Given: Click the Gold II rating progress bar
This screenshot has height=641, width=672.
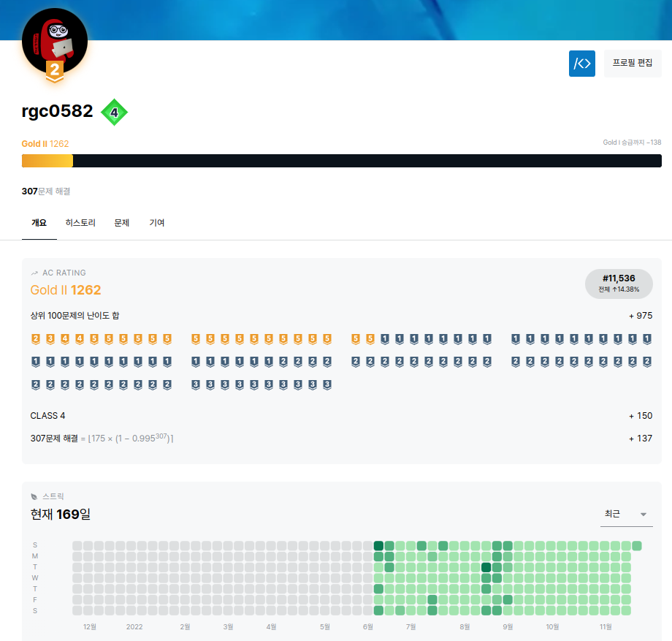Looking at the screenshot, I should coord(342,161).
